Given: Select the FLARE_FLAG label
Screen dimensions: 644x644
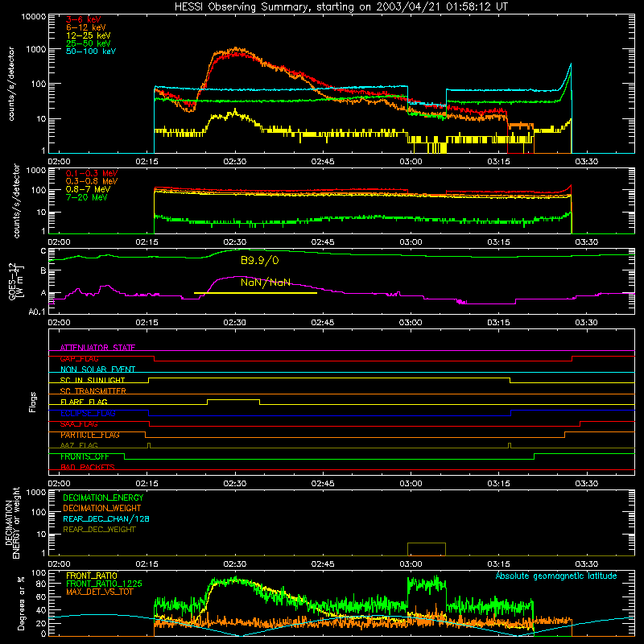Looking at the screenshot, I should point(84,402).
